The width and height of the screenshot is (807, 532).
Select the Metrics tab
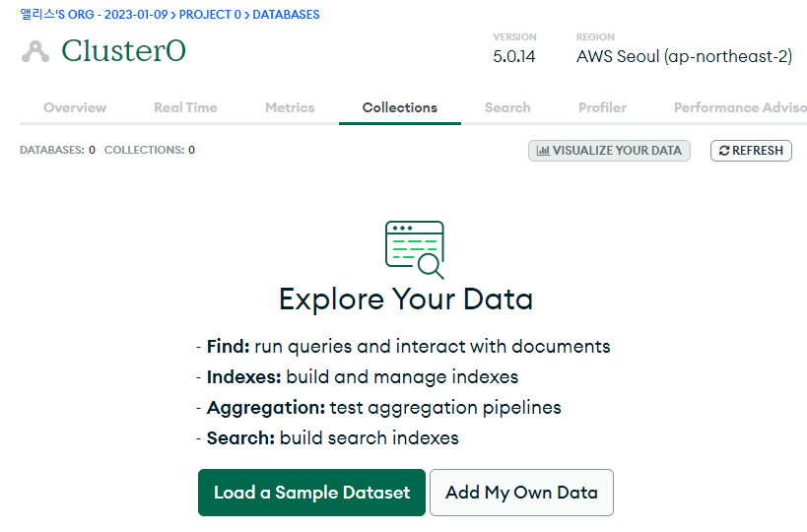tap(290, 107)
